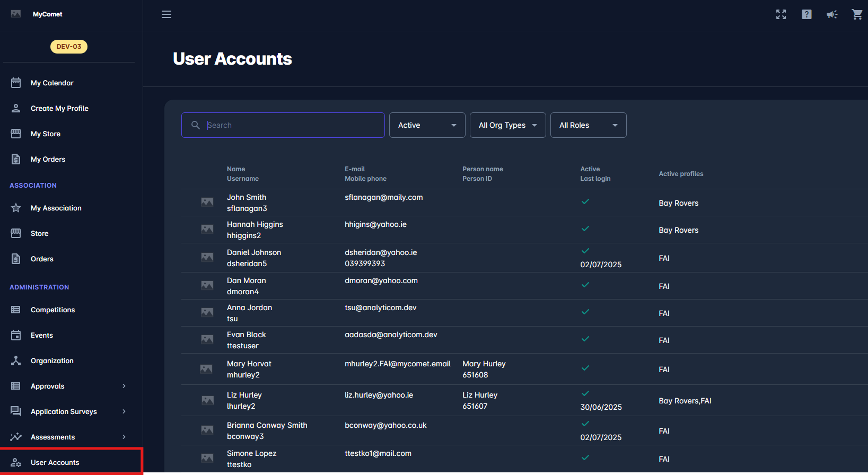Image resolution: width=868 pixels, height=475 pixels.
Task: Open the All Roles dropdown
Action: [588, 125]
